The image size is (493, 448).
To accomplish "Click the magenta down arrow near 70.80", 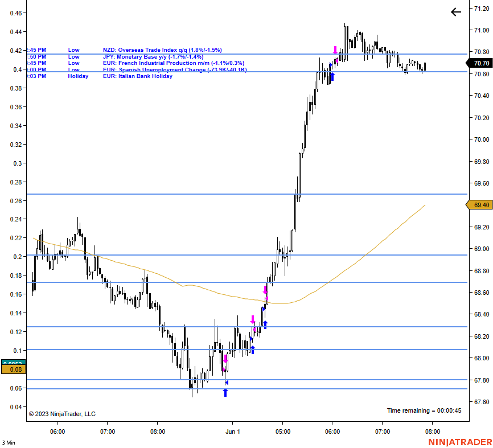I will tap(335, 50).
